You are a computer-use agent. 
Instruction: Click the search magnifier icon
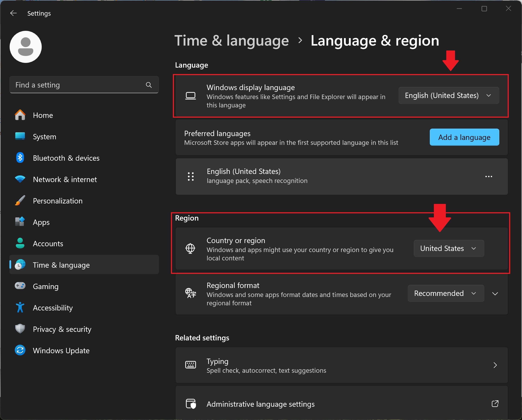149,85
